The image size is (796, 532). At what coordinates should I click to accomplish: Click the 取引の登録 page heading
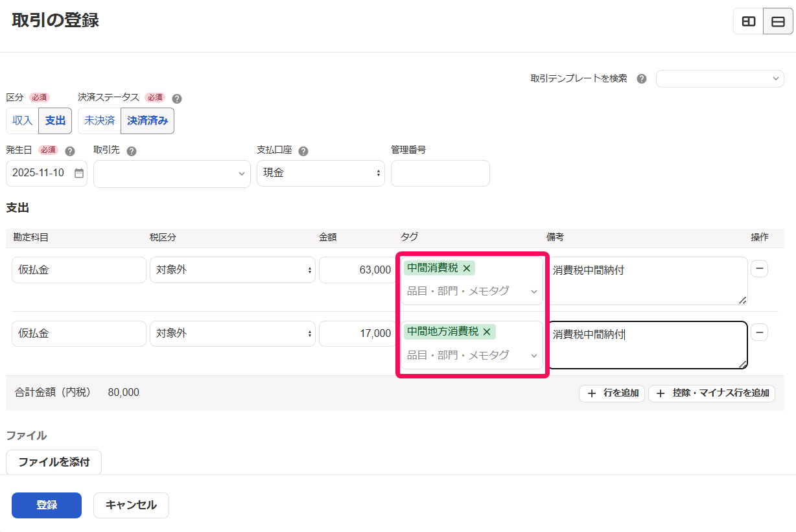55,20
